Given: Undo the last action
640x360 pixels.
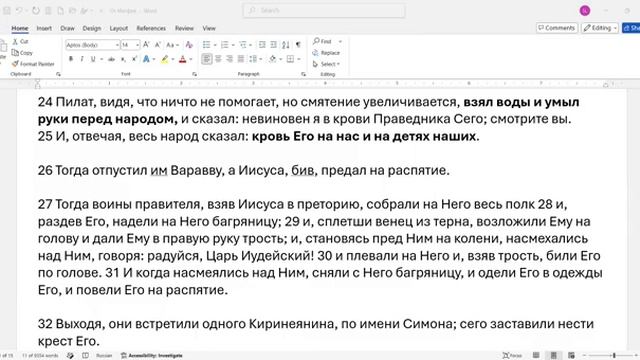Looking at the screenshot, I should point(19,11).
